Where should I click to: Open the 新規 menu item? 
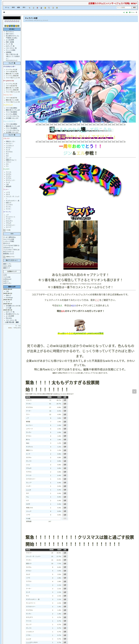(x=13, y=8)
